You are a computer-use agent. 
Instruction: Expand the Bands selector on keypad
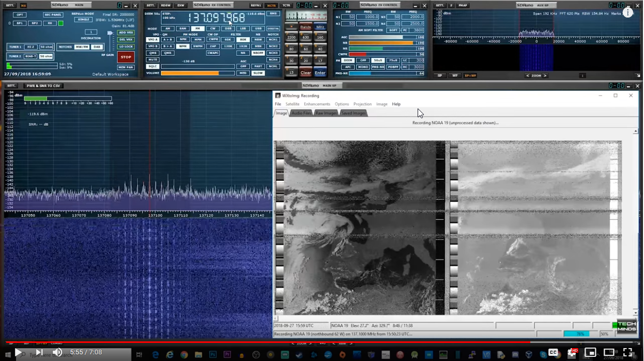click(305, 27)
